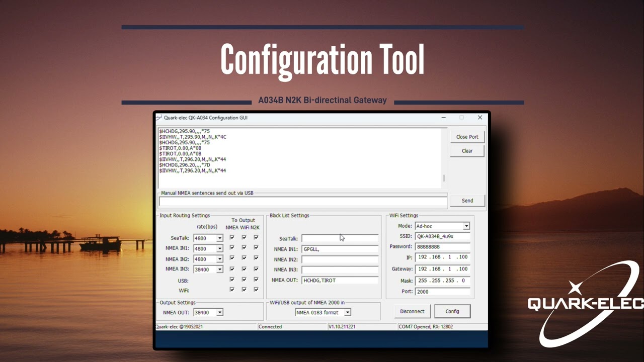Open the WiFi Mode Ad-hoc dropdown
The image size is (644, 362).
(466, 226)
